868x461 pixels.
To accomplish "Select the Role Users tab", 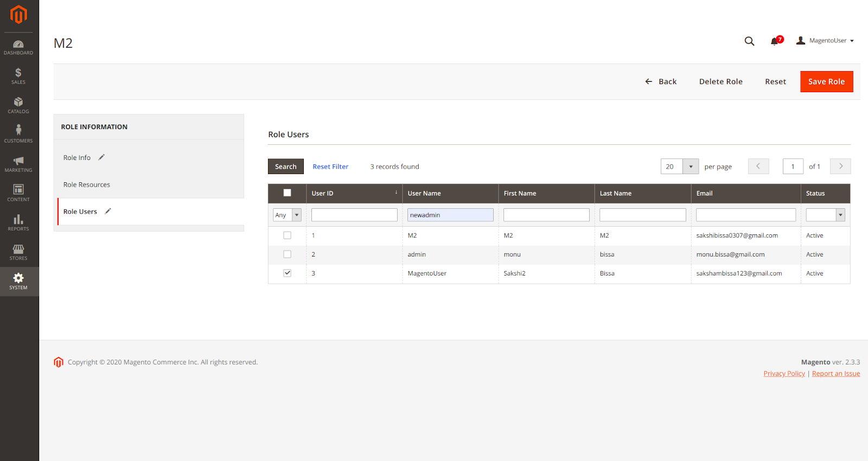I will (80, 212).
